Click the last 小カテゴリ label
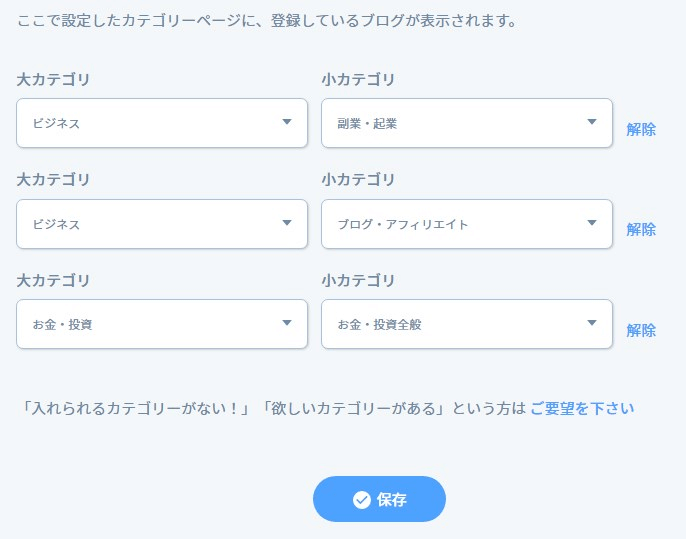The width and height of the screenshot is (686, 539). point(358,280)
